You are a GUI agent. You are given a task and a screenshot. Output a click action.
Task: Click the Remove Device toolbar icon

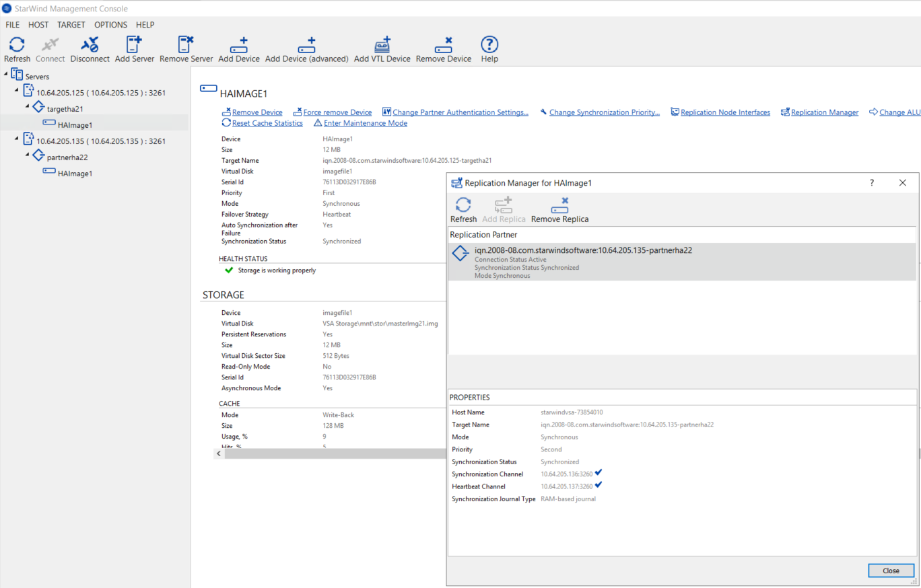tap(443, 45)
